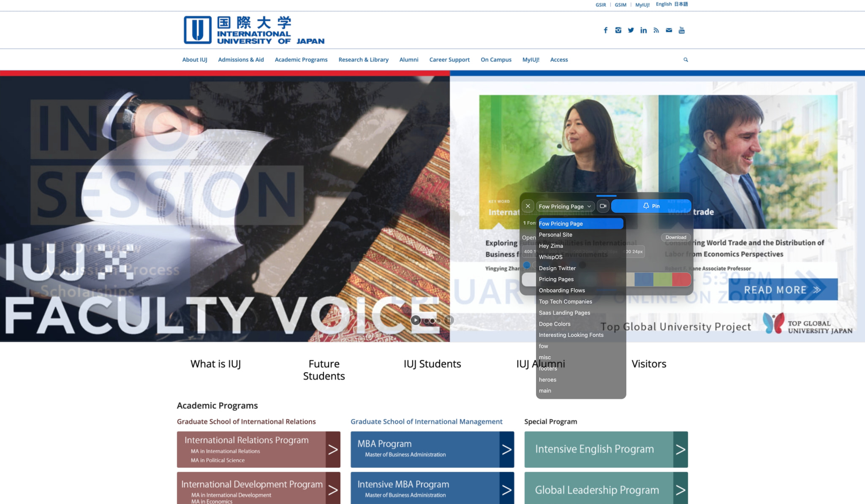Pick the green palette swatch

pyautogui.click(x=663, y=279)
